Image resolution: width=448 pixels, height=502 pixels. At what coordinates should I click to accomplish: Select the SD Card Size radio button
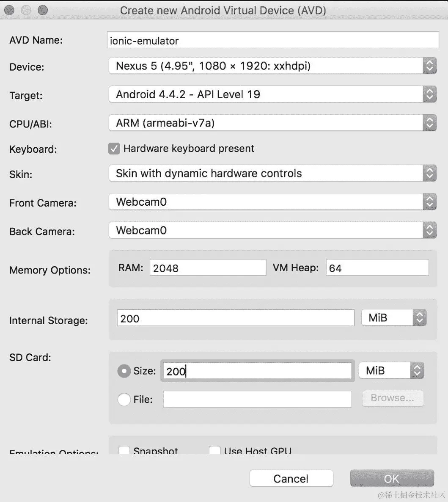[124, 371]
